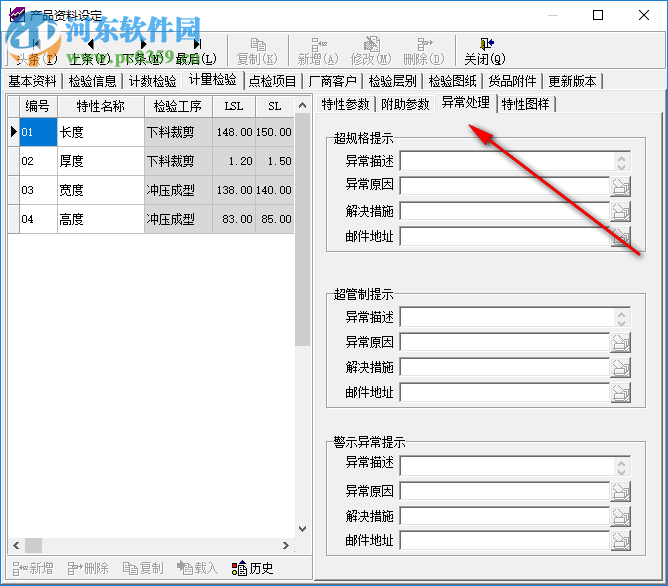
Task: Open lookup for 超规格提示 解决措施
Action: point(620,212)
